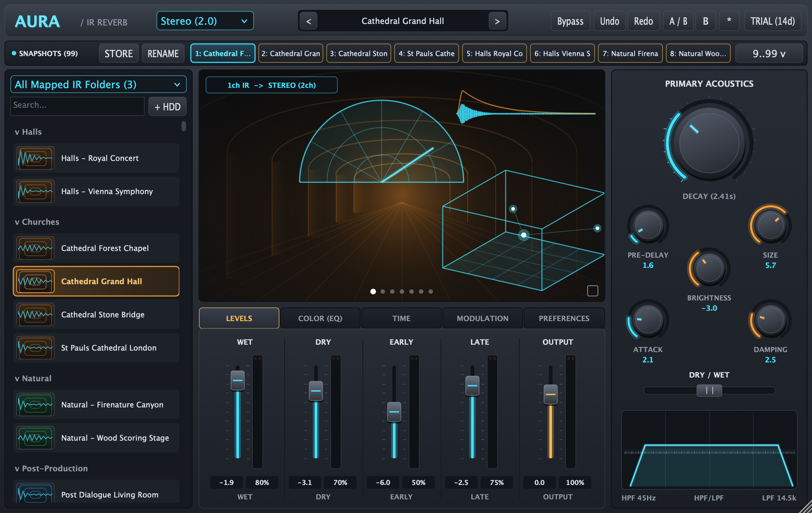Click the DRY / WET horizontal slider handle

[x=709, y=390]
